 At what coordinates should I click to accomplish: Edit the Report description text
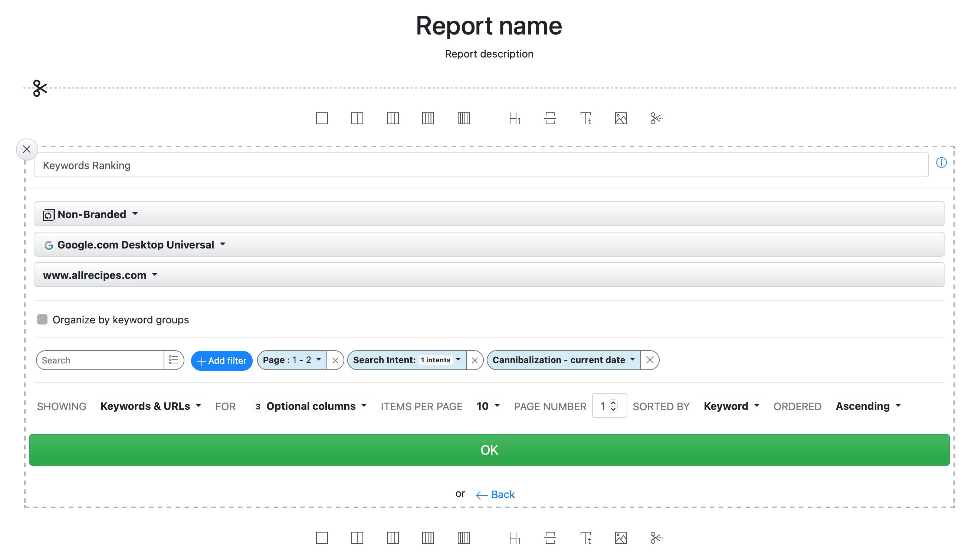[x=489, y=54]
